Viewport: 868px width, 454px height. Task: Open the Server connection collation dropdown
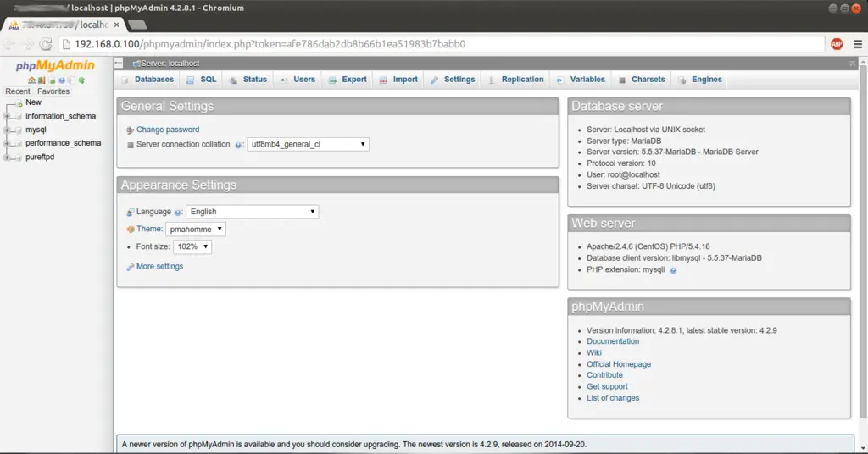(x=308, y=144)
